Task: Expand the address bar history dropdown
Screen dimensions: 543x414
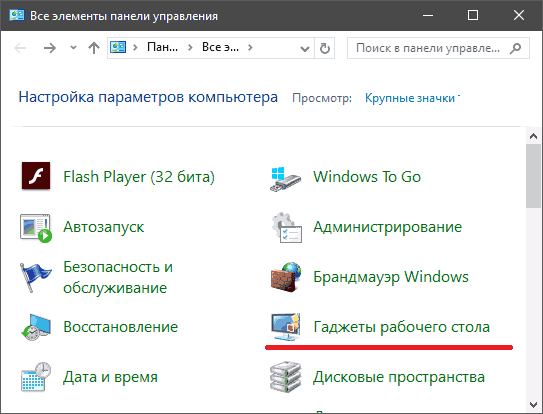Action: [x=305, y=49]
